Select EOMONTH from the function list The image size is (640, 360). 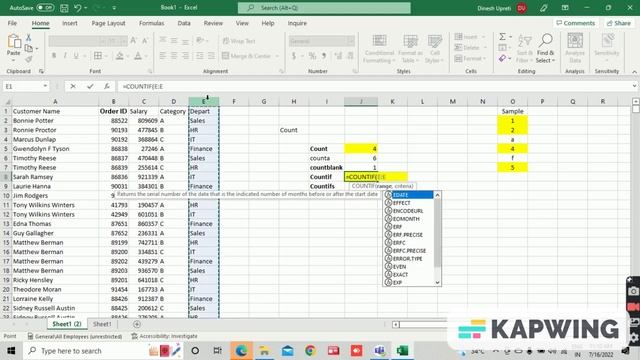pyautogui.click(x=406, y=219)
